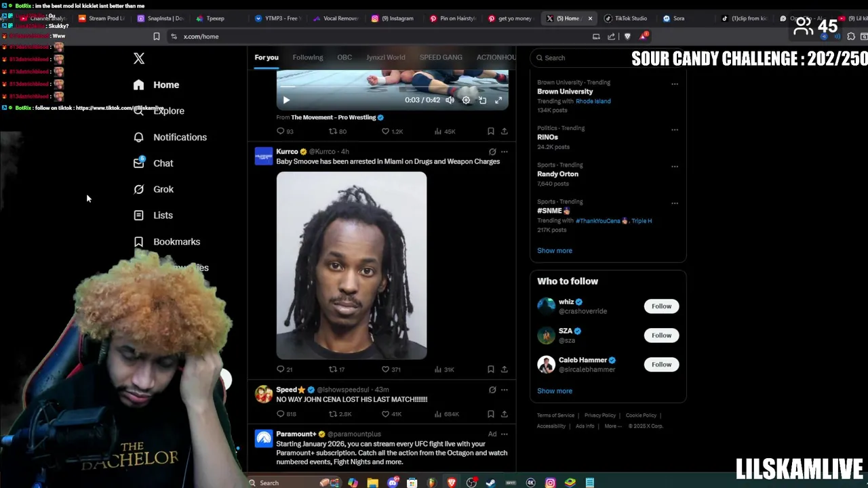Open Bookmarks in the sidebar
The image size is (868, 488).
167,241
